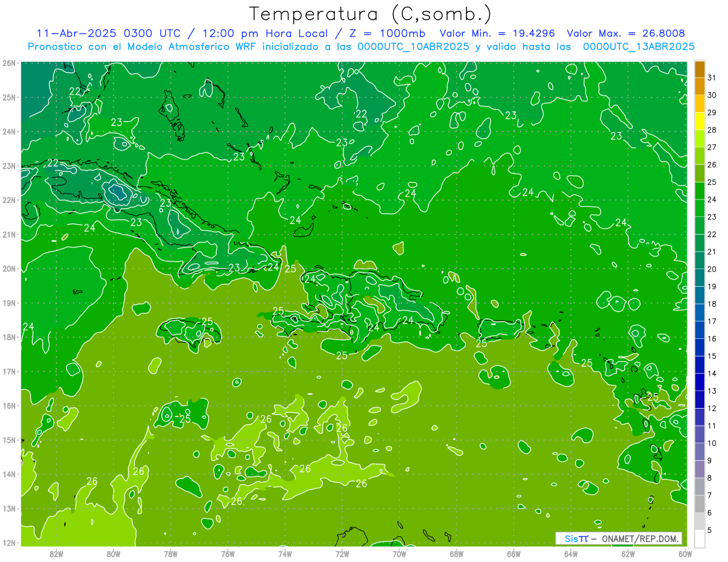Image resolution: width=728 pixels, height=562 pixels.
Task: Pick the blue swatch between 17 and 18
Action: pyautogui.click(x=699, y=312)
